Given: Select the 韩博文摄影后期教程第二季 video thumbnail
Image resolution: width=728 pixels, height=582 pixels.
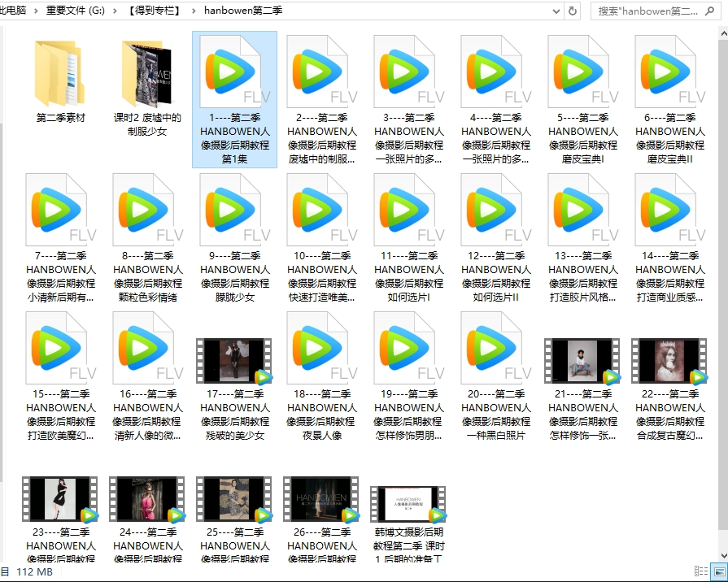Looking at the screenshot, I should (x=408, y=504).
